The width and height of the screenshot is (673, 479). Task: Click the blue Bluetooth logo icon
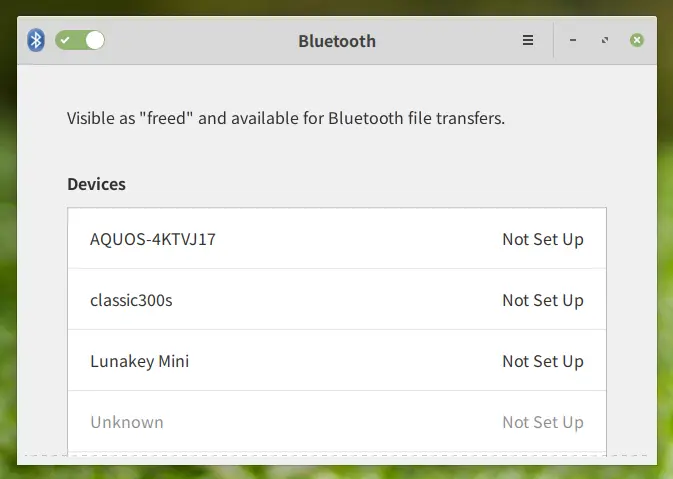pyautogui.click(x=36, y=40)
